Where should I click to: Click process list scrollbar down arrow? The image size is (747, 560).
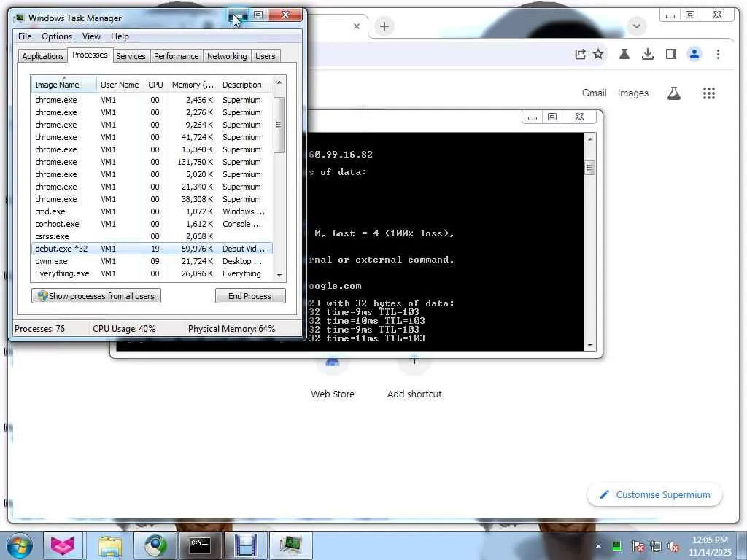tap(279, 275)
